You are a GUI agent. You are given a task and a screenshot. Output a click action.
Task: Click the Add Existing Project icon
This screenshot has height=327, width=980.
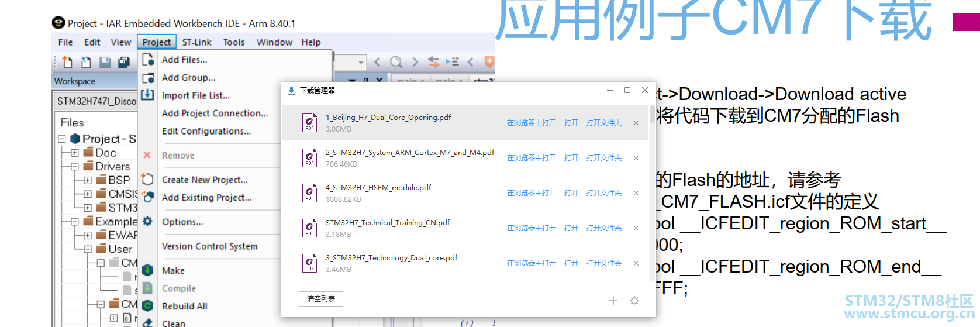[x=148, y=197]
